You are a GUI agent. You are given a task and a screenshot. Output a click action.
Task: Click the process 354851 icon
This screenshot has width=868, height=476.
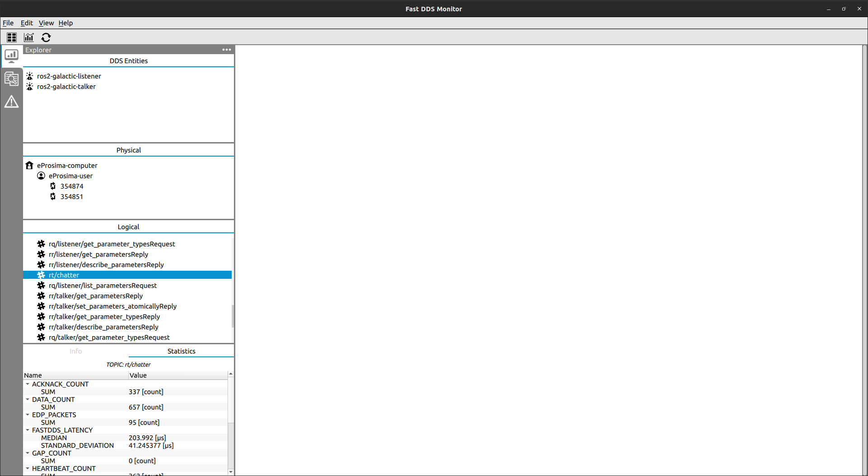click(53, 196)
